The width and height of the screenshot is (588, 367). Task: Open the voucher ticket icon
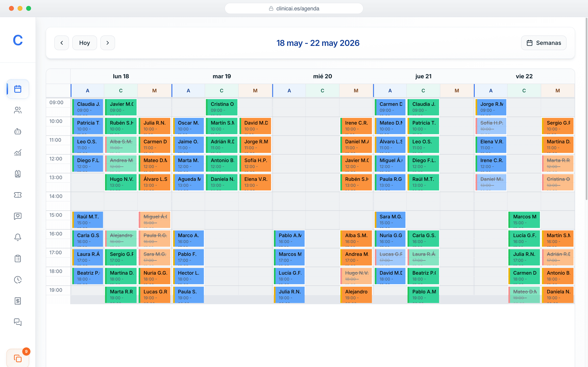click(18, 195)
